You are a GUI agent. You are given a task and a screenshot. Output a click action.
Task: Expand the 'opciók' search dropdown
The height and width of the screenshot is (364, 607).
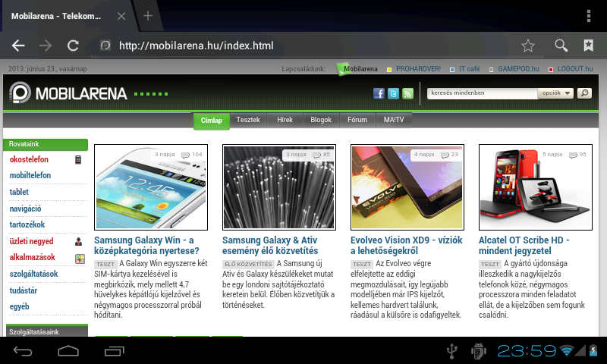coord(555,93)
